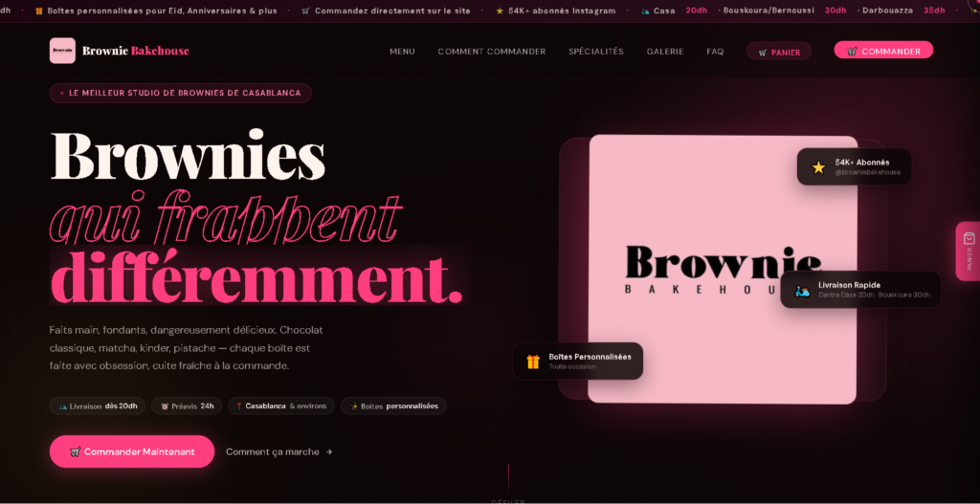Viewport: 980px width, 504px height.
Task: Click the pin icon in Casablanca pill
Action: [238, 406]
